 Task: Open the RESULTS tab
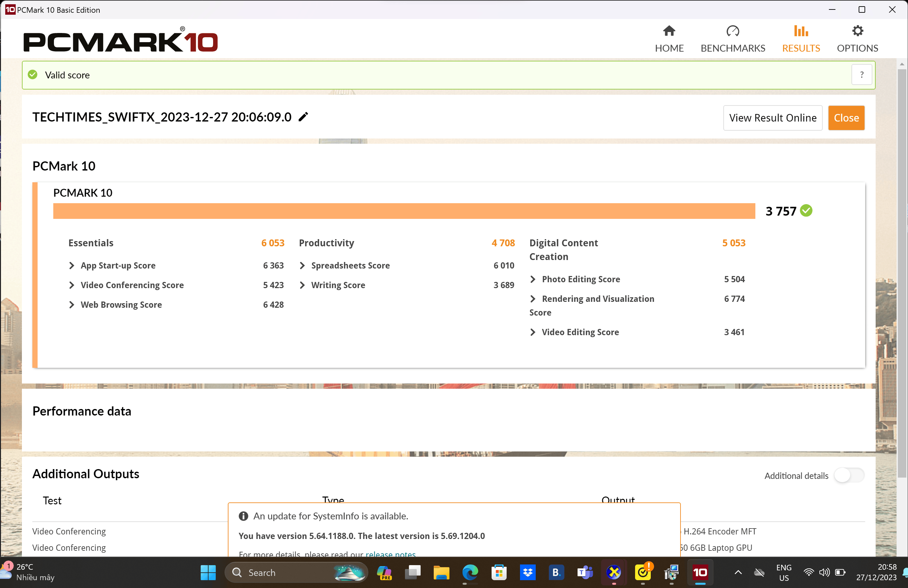[801, 39]
